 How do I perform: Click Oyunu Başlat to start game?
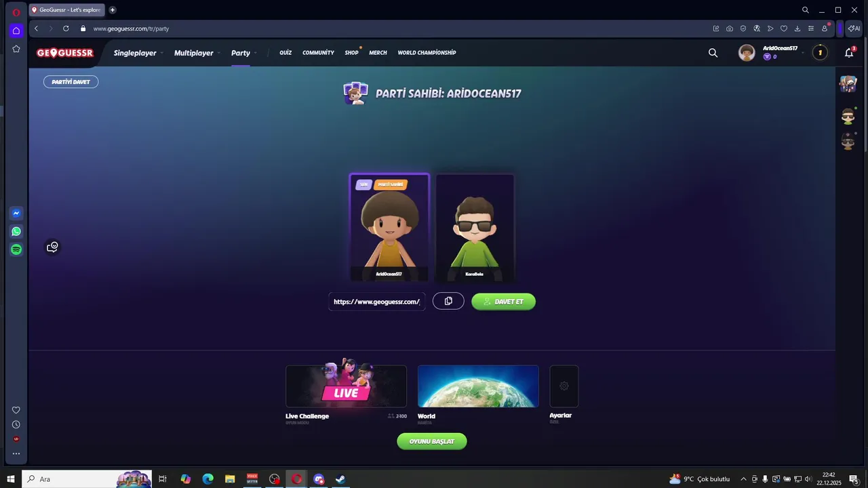432,441
